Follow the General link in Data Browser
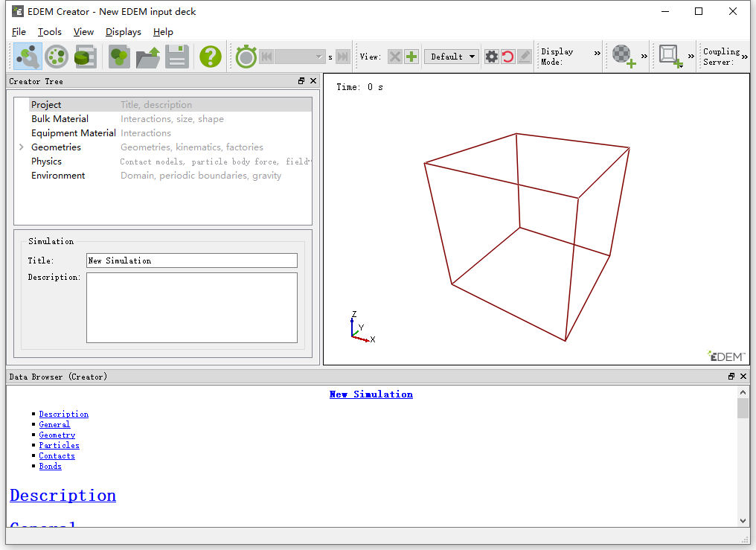This screenshot has width=756, height=550. click(54, 424)
